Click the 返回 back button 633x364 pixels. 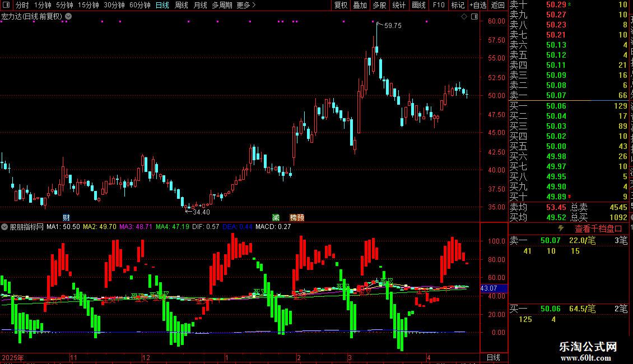pos(498,5)
